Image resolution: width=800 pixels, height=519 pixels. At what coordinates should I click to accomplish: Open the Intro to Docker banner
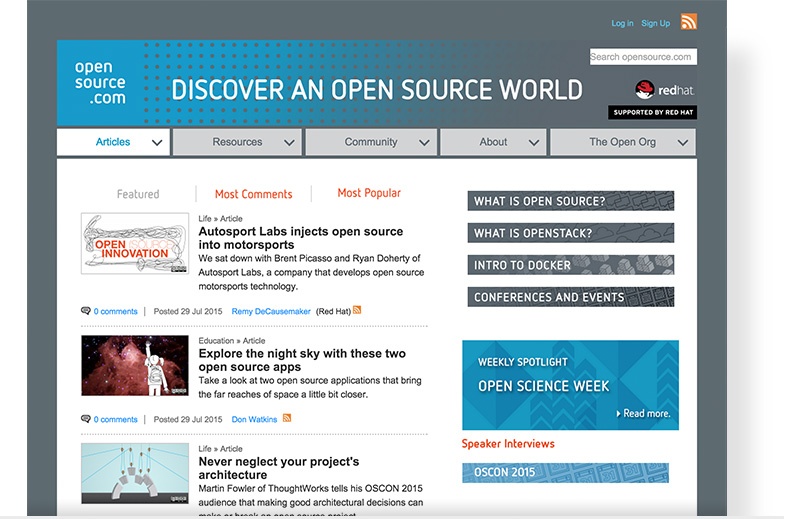(x=570, y=265)
